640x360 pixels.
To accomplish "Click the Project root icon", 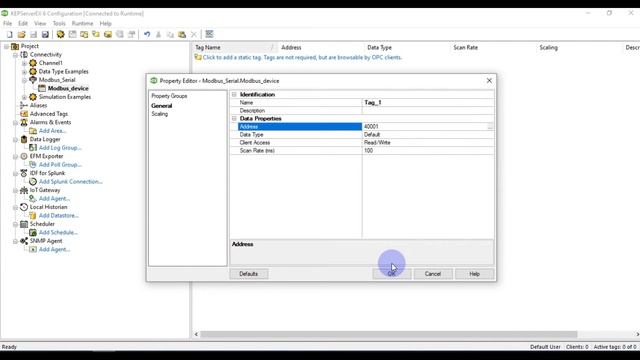I will tap(15, 46).
